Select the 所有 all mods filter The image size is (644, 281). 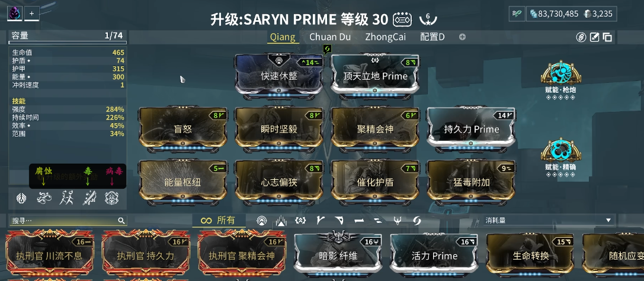point(219,221)
